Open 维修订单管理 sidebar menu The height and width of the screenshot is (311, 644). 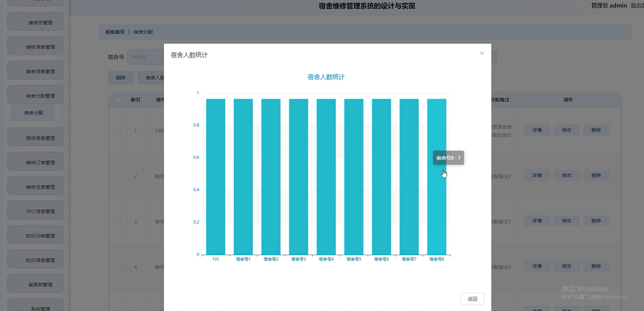point(35,162)
